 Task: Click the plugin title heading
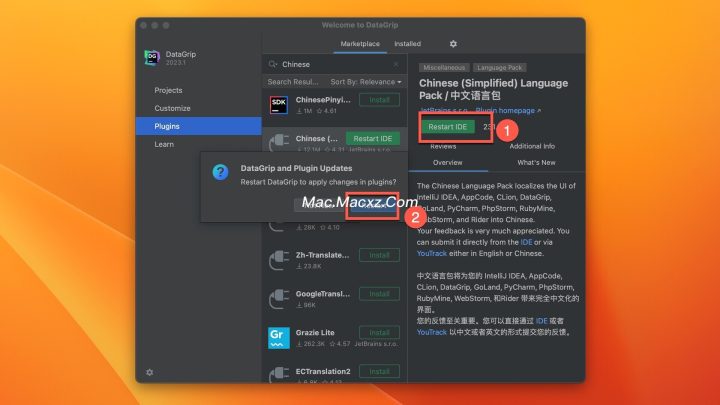(493, 89)
